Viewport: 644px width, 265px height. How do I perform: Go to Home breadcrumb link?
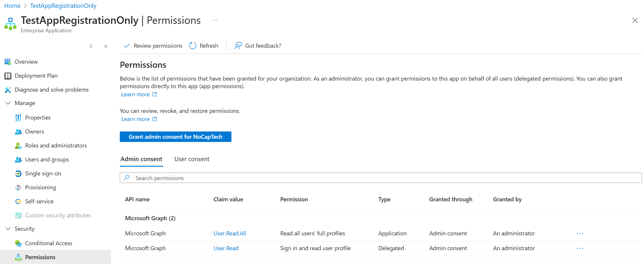(12, 6)
